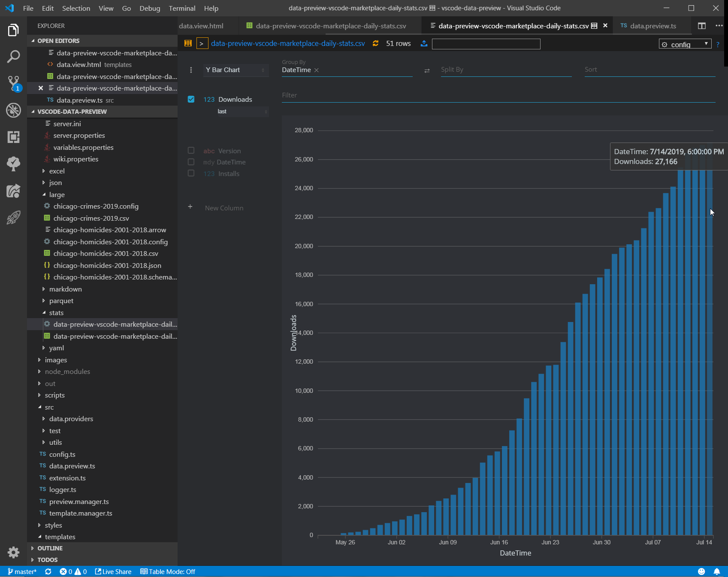Click the split editor icon
Image resolution: width=728 pixels, height=577 pixels.
pyautogui.click(x=702, y=26)
